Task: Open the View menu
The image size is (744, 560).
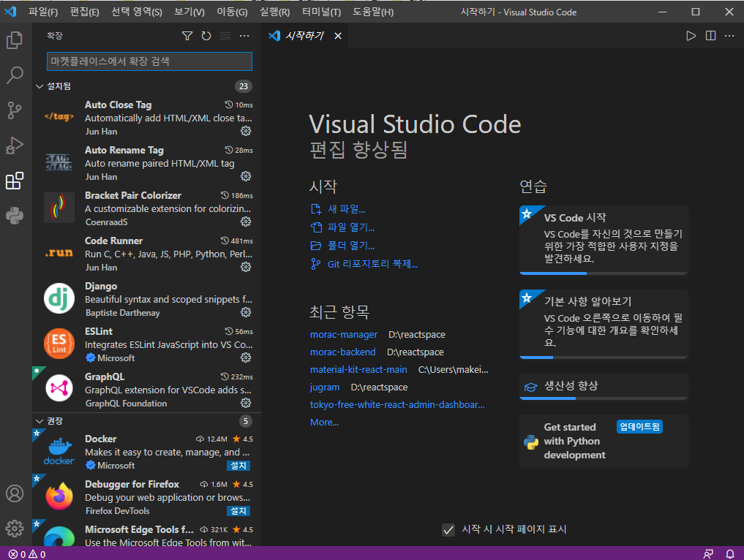Action: [189, 12]
